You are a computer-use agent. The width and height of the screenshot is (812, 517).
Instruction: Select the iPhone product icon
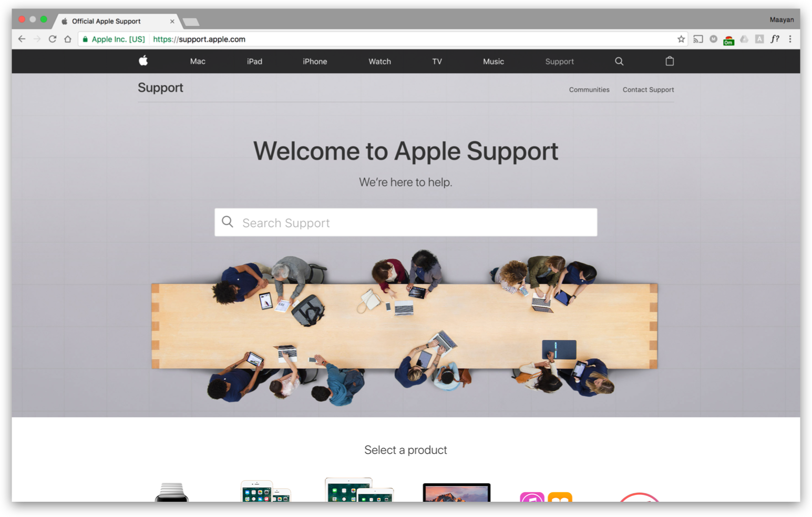pos(266,491)
